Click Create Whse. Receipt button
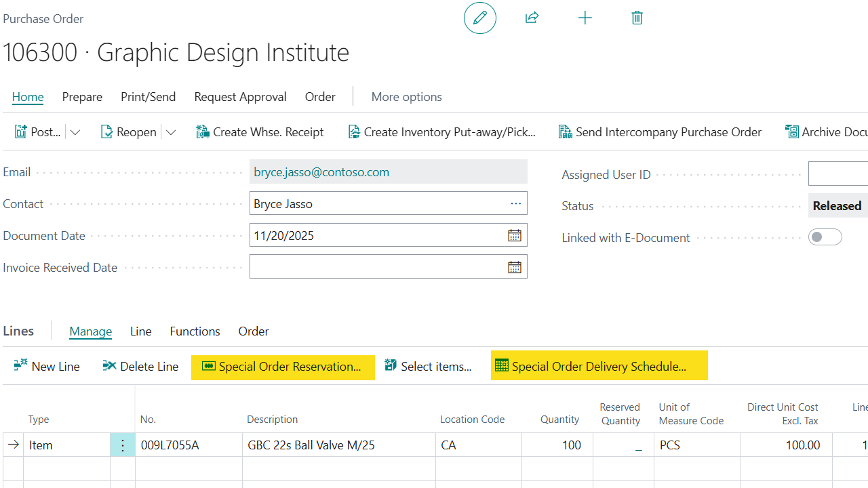 coord(260,132)
